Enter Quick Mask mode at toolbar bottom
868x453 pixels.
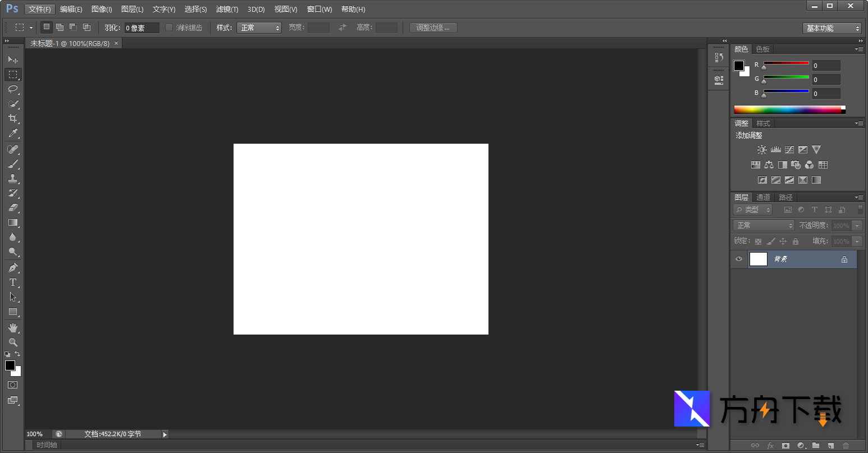pyautogui.click(x=12, y=385)
